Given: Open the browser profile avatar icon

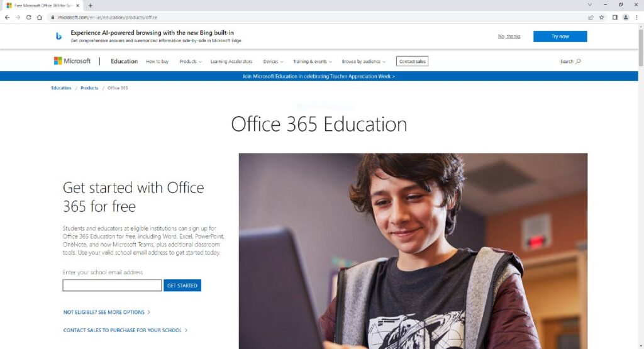Looking at the screenshot, I should (x=626, y=18).
